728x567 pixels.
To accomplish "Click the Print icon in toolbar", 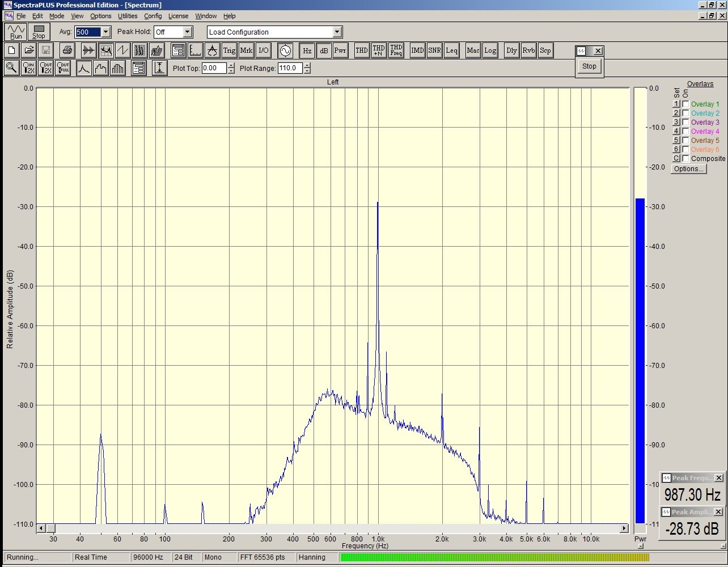I will pyautogui.click(x=67, y=50).
